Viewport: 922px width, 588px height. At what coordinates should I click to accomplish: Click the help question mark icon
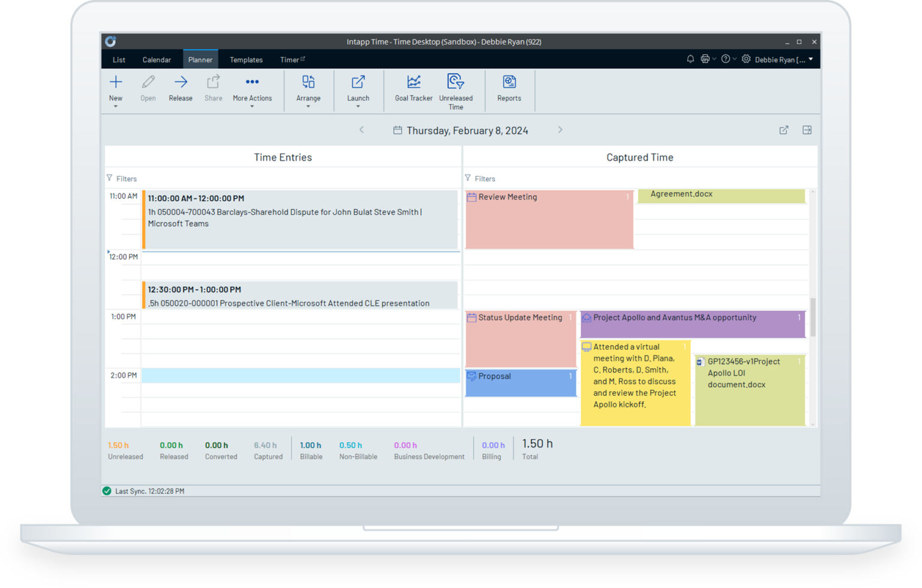(x=725, y=59)
